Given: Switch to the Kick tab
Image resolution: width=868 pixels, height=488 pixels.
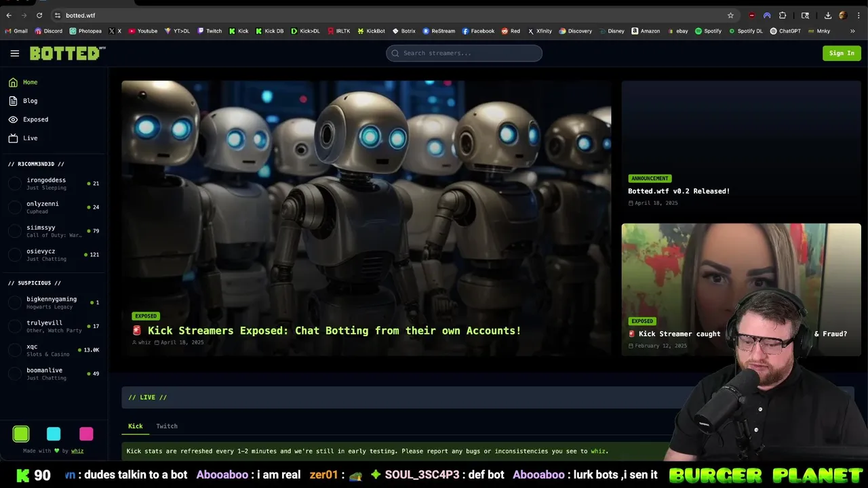Looking at the screenshot, I should [x=136, y=426].
